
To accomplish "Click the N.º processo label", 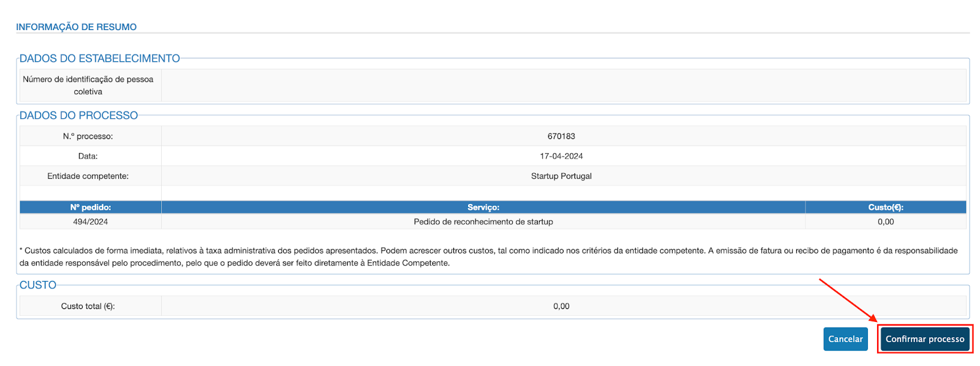I will pyautogui.click(x=88, y=136).
